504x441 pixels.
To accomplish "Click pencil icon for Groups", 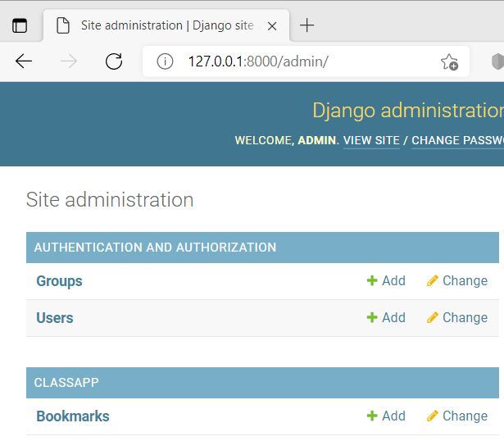I will point(433,280).
